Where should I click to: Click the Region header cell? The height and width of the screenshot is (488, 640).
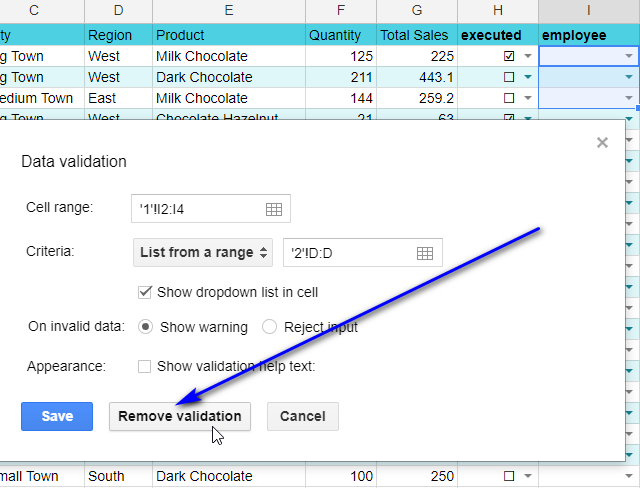pyautogui.click(x=118, y=35)
